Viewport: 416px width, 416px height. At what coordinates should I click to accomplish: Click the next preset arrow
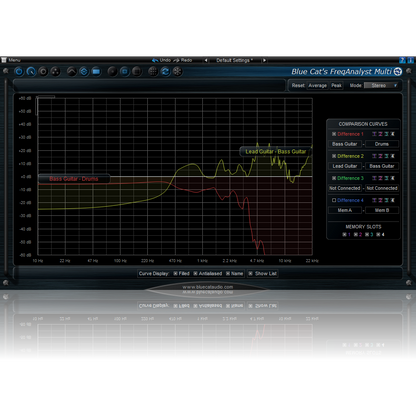pos(264,60)
